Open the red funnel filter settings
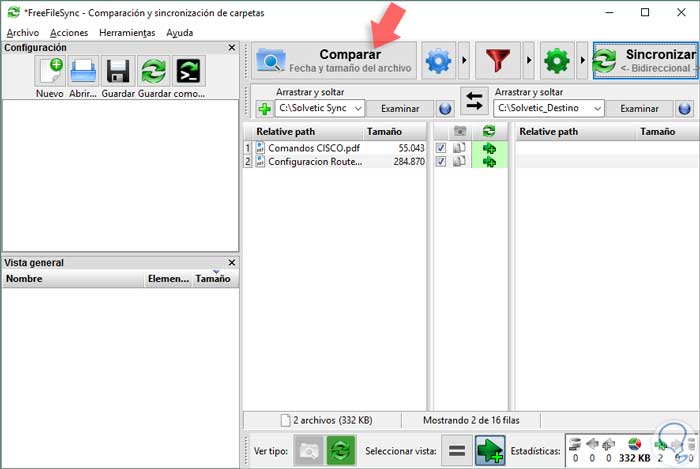Viewport: 700px width, 469px height. [x=498, y=61]
